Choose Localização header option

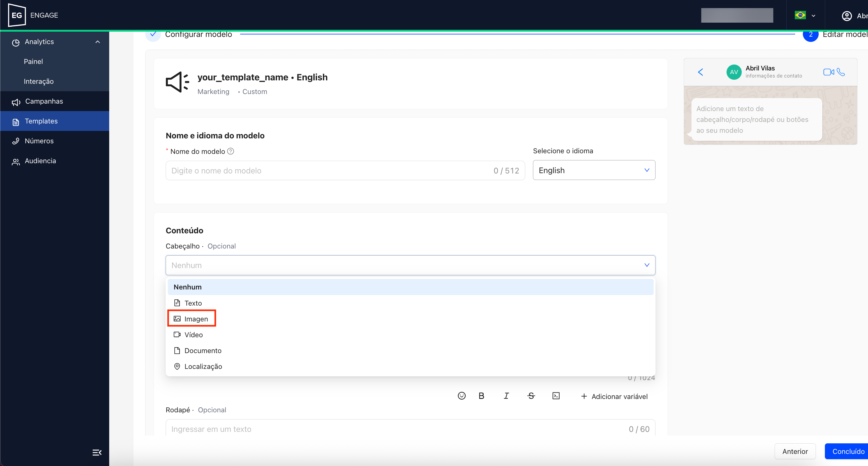click(x=203, y=366)
